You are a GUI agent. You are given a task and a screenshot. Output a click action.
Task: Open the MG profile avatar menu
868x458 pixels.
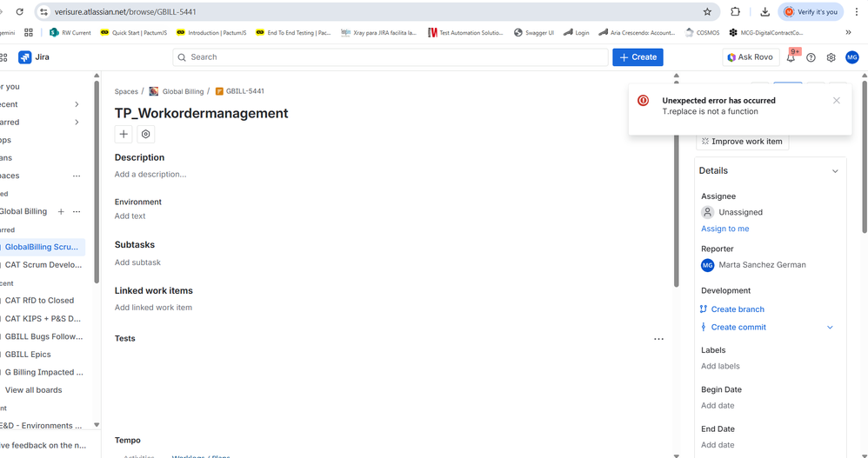(x=852, y=57)
